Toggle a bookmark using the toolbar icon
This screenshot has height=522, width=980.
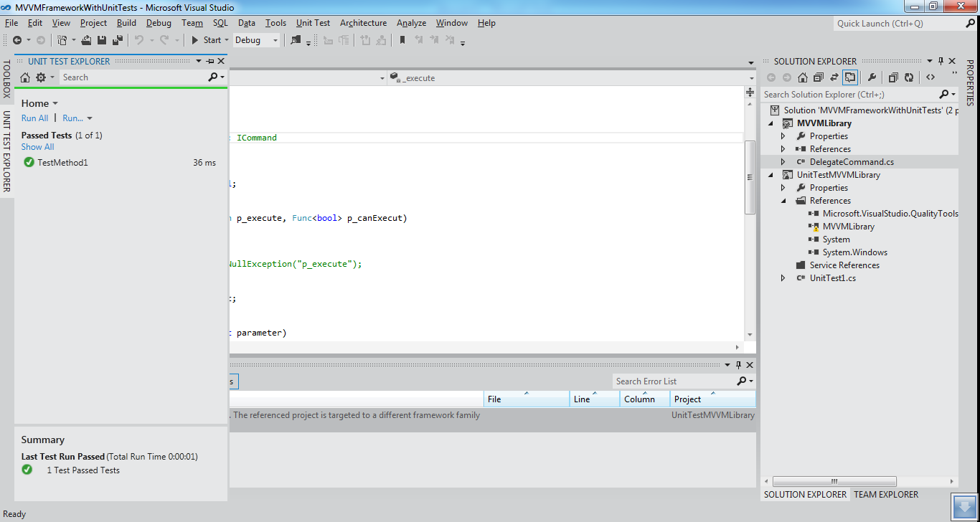(x=402, y=40)
